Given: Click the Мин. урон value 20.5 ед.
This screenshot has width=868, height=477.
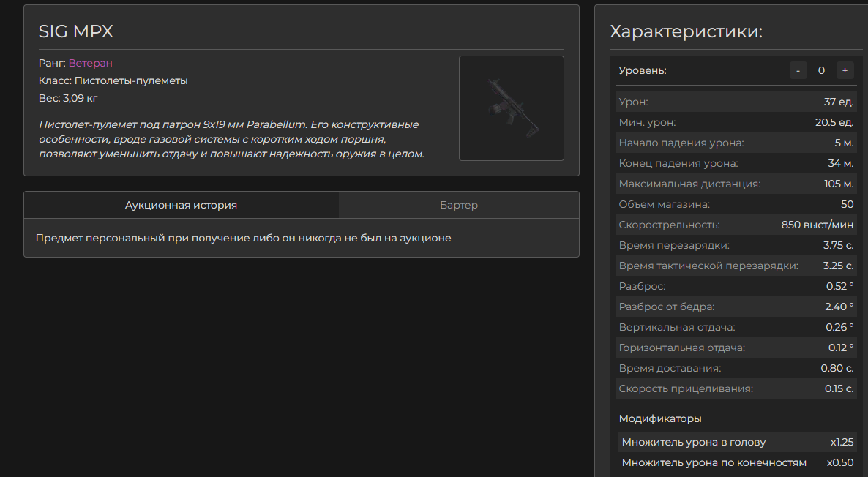Looking at the screenshot, I should click(834, 122).
